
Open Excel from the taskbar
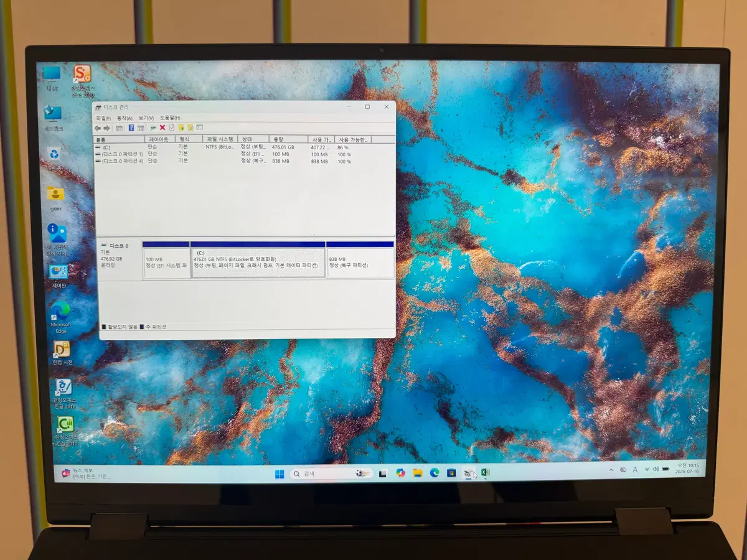click(485, 473)
